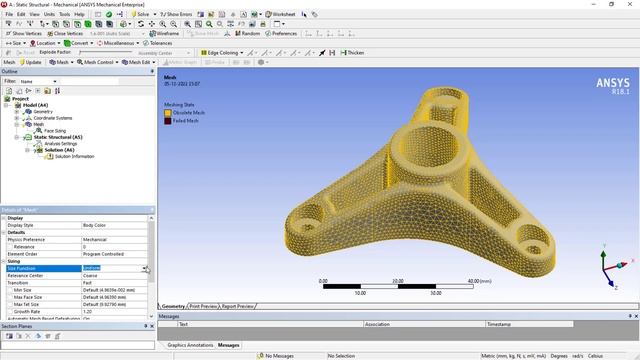The height and width of the screenshot is (360, 640).
Task: Open the File menu
Action: coord(9,14)
